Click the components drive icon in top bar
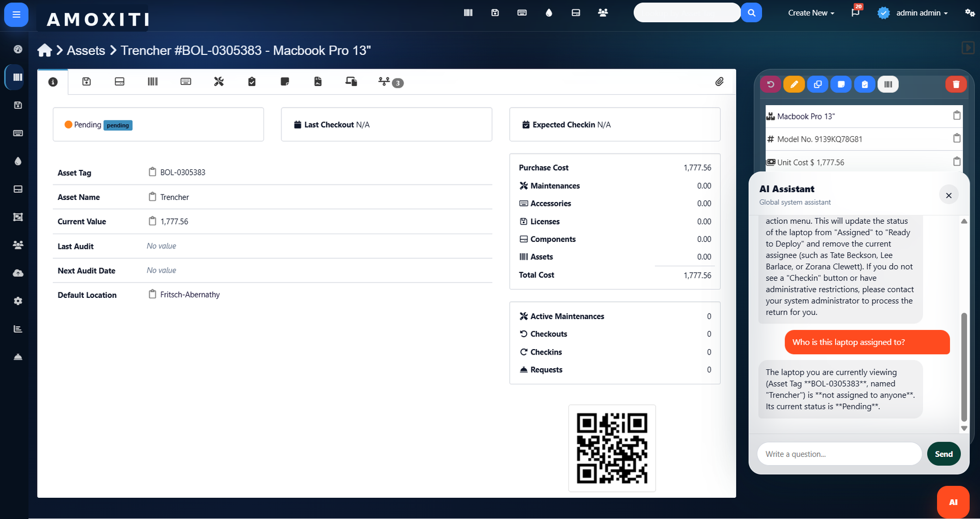Image resolution: width=980 pixels, height=519 pixels. click(576, 13)
